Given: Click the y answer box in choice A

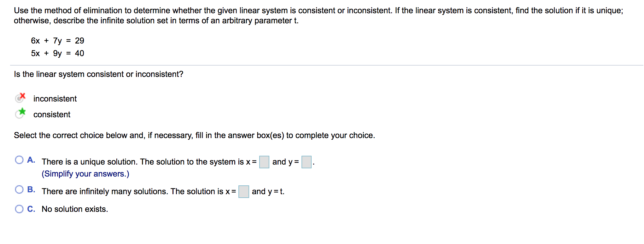Looking at the screenshot, I should point(306,162).
